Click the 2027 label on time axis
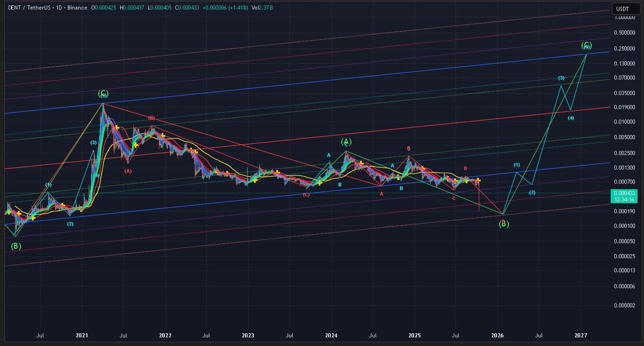This screenshot has height=346, width=644. click(581, 335)
